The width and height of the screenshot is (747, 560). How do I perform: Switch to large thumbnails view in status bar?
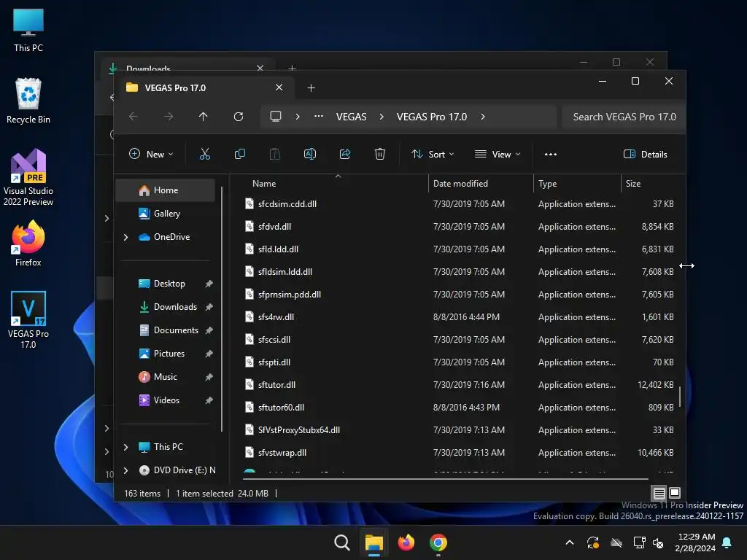coord(675,493)
